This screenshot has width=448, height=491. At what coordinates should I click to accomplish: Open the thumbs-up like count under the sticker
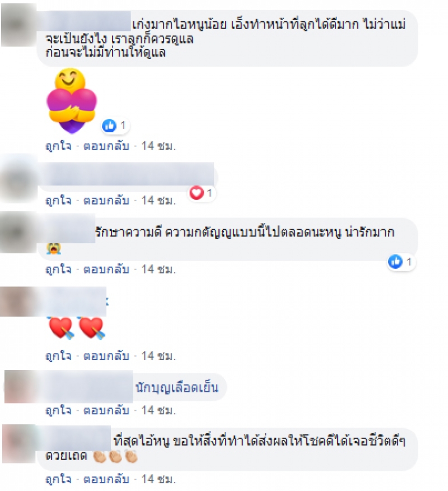click(114, 126)
